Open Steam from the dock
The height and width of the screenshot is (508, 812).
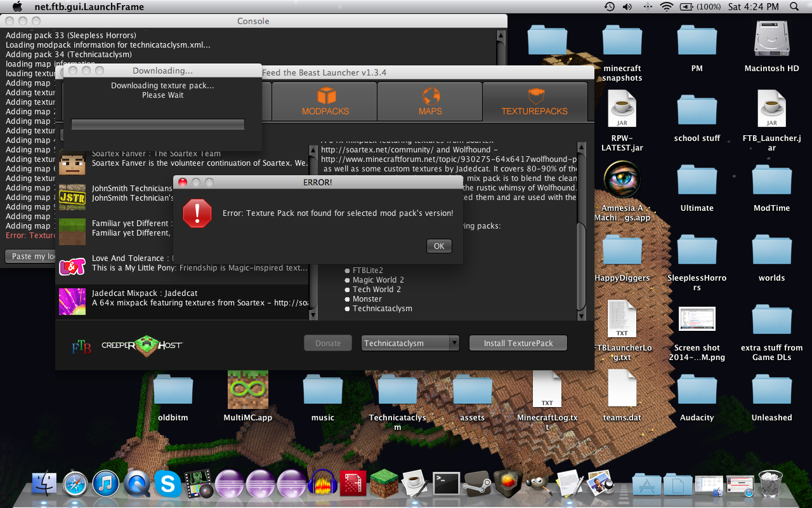[477, 485]
